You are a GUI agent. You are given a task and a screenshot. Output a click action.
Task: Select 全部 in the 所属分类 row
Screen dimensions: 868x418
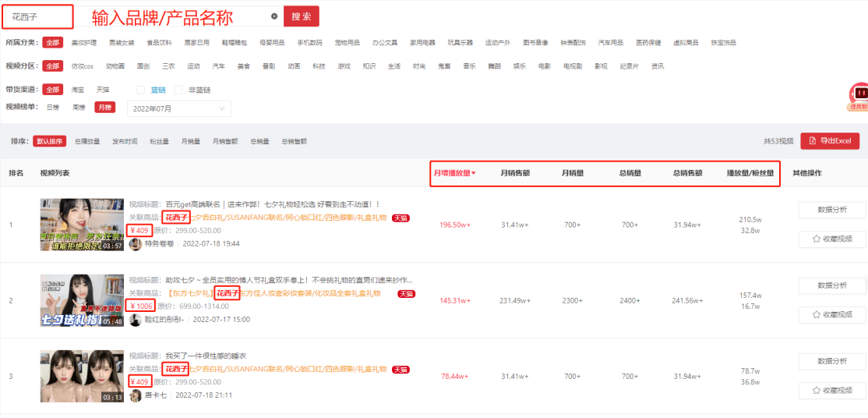click(x=52, y=43)
